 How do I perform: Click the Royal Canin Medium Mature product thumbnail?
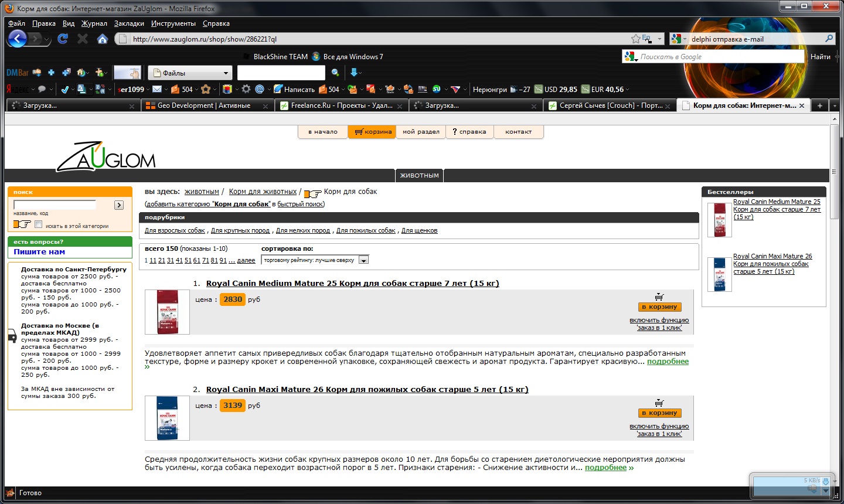click(167, 312)
